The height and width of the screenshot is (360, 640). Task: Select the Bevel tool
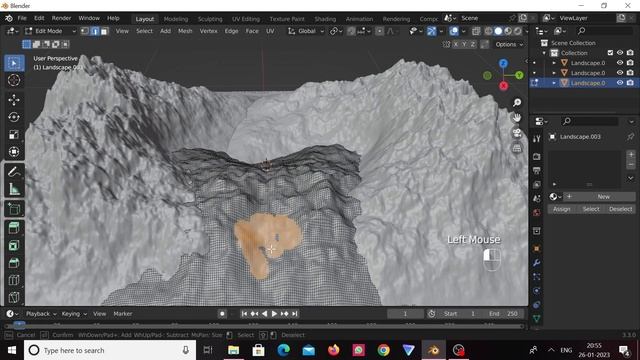[x=14, y=263]
